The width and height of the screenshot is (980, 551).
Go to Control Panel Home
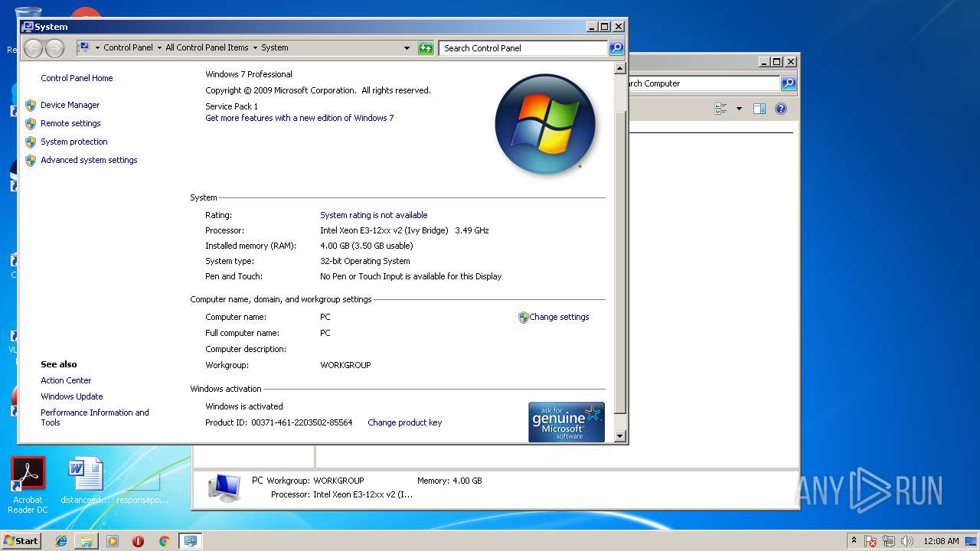point(77,78)
